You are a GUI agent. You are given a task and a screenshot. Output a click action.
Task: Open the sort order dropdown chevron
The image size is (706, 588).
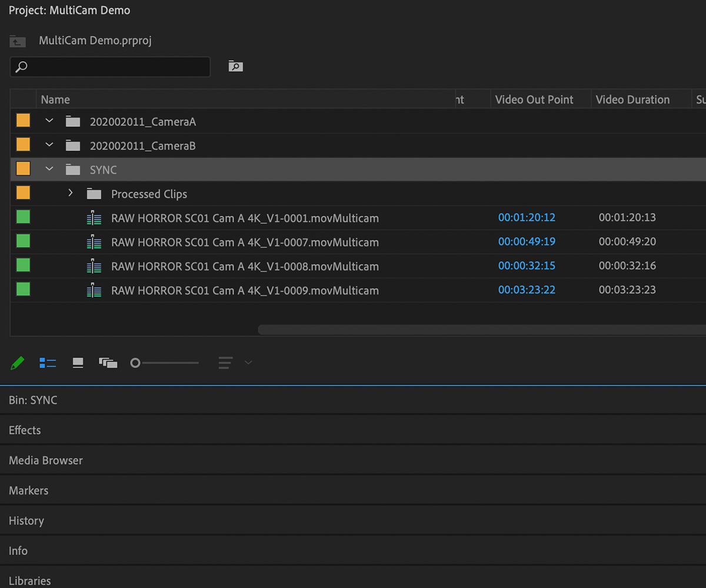[248, 362]
